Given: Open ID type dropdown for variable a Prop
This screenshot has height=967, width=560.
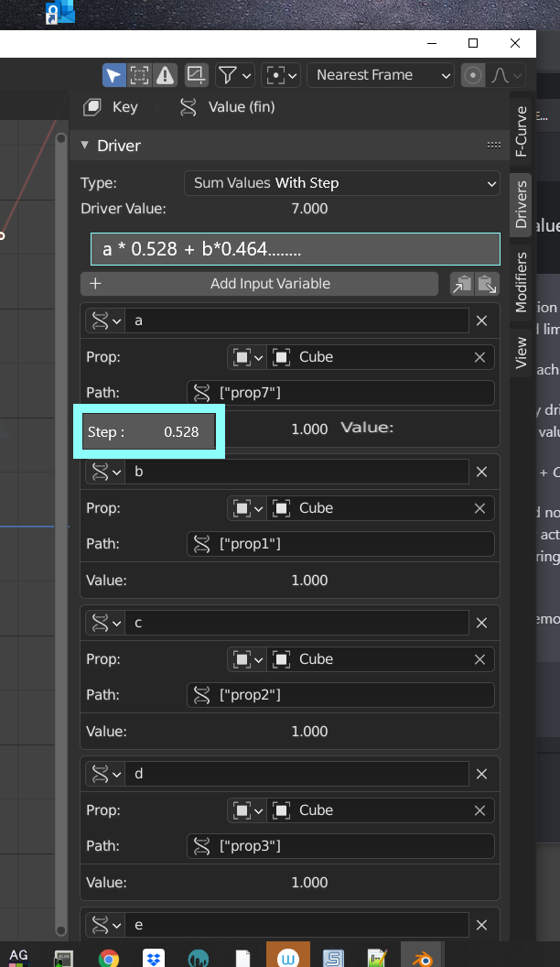Looking at the screenshot, I should (247, 357).
